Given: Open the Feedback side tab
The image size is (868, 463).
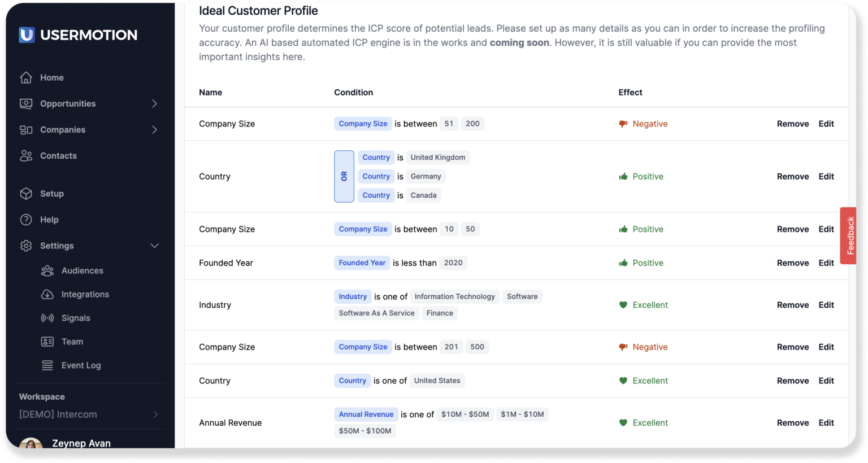Looking at the screenshot, I should click(850, 235).
